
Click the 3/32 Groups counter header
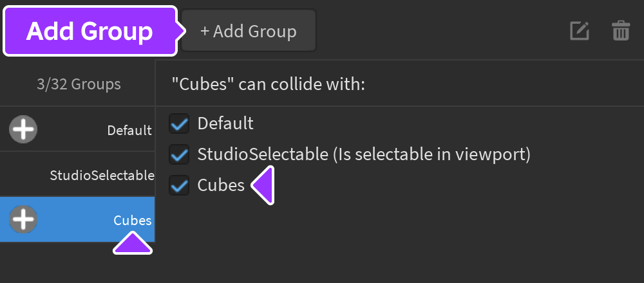tap(79, 84)
